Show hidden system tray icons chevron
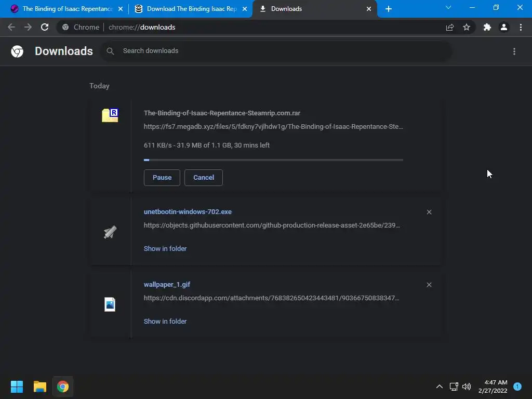 440,387
